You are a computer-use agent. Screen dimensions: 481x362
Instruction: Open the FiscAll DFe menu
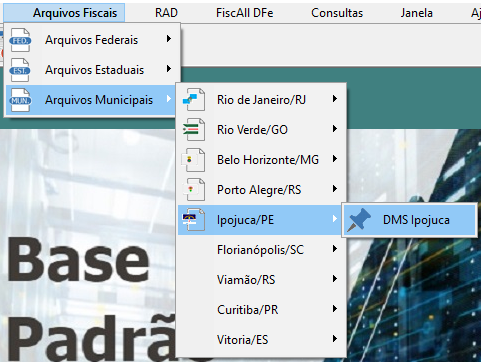[x=244, y=13]
